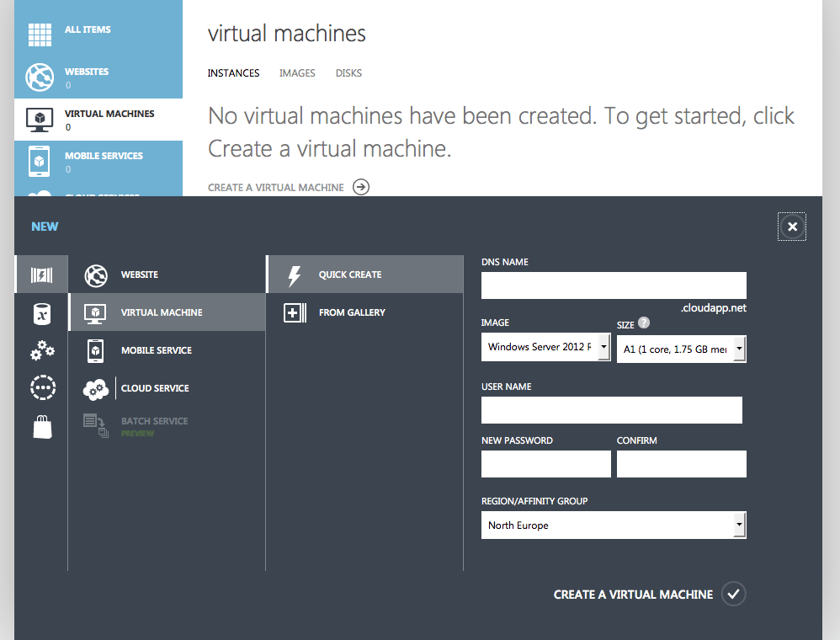Viewport: 840px width, 640px height.
Task: Open the Region/Affinity Group dropdown
Action: [613, 525]
